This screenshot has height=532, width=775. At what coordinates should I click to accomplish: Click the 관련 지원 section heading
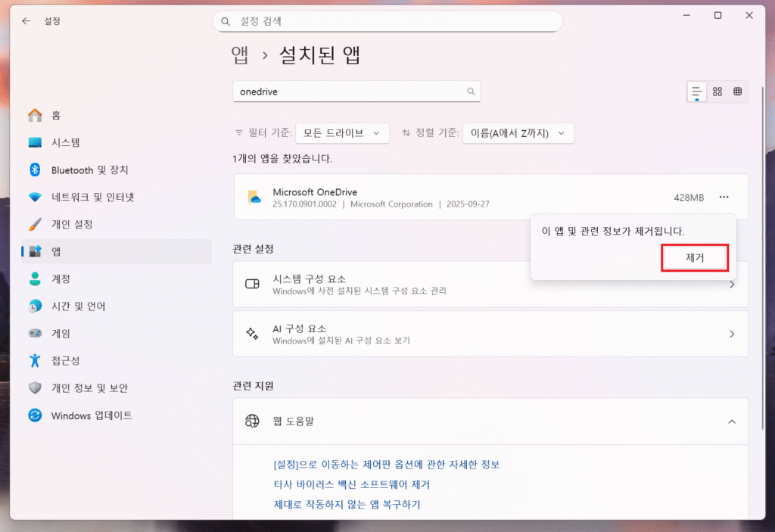tap(253, 386)
